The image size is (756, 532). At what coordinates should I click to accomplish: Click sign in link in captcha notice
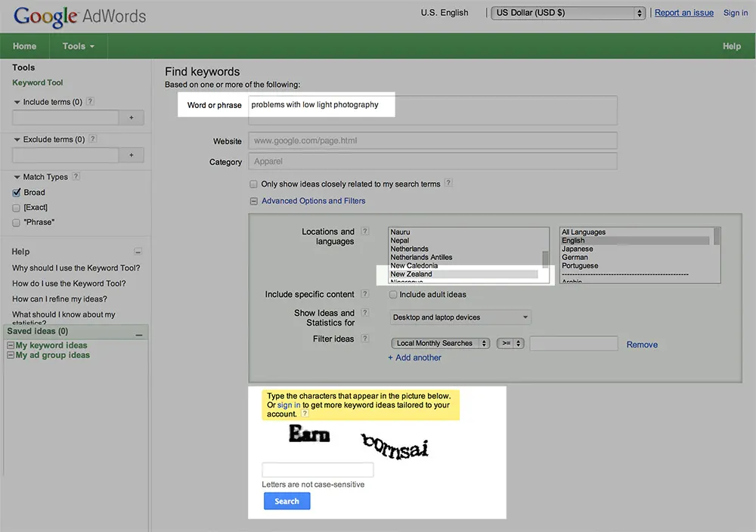pos(289,405)
